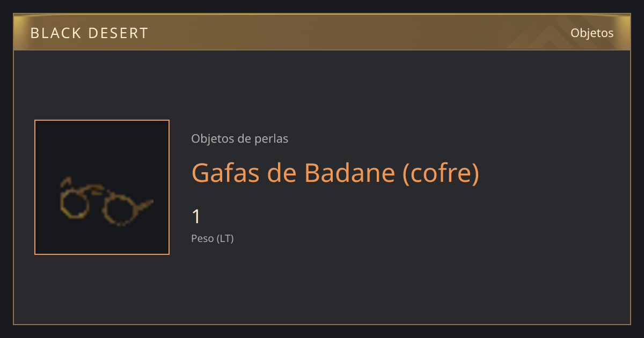644x338 pixels.
Task: Open the Objetos de perlas category
Action: [240, 138]
